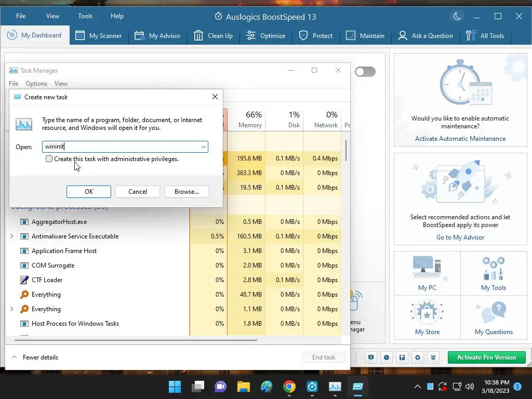Open BoostSpeed File menu
Viewport: 532px width, 399px height.
pos(21,16)
